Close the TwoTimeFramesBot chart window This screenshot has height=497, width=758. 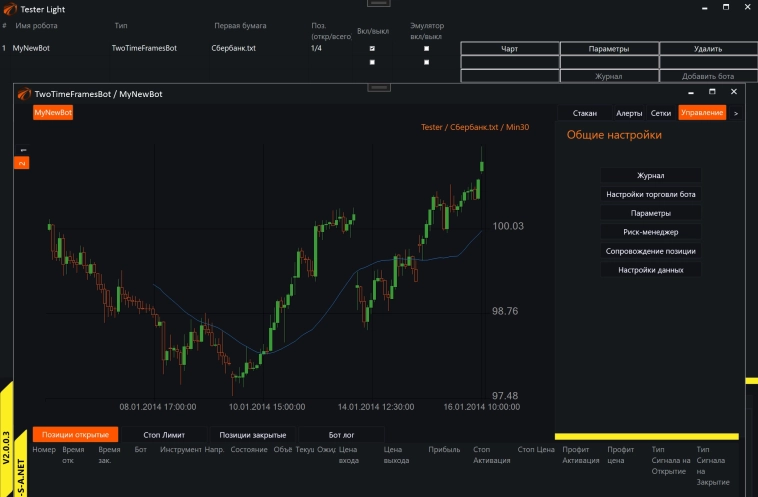click(733, 93)
